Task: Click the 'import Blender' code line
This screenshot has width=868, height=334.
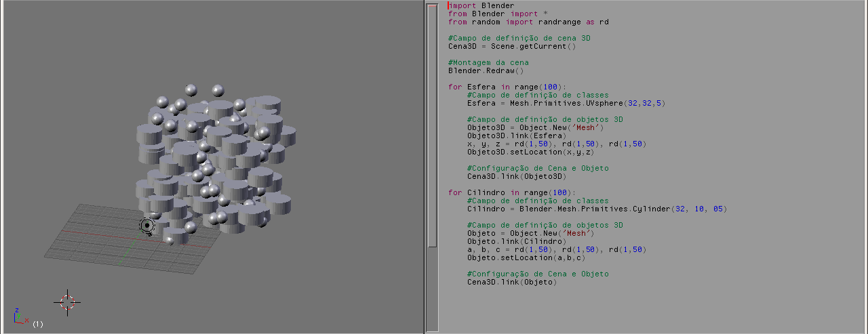Action: pos(481,5)
